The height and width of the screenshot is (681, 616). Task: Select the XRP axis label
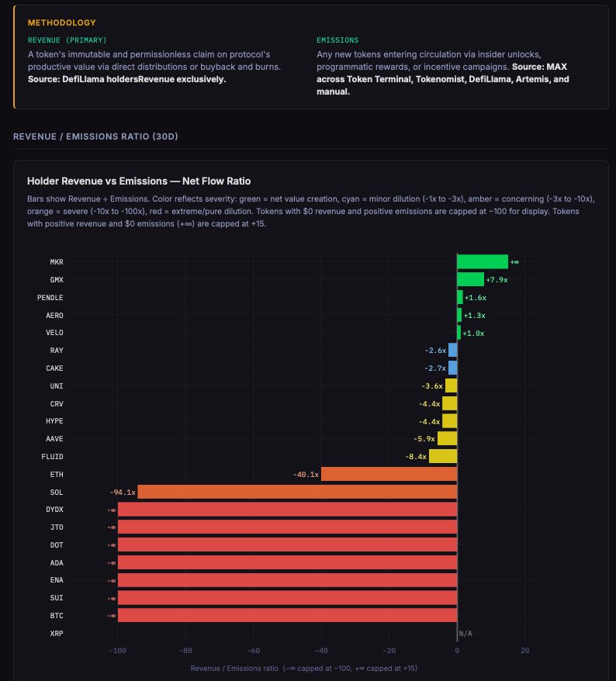click(x=57, y=634)
